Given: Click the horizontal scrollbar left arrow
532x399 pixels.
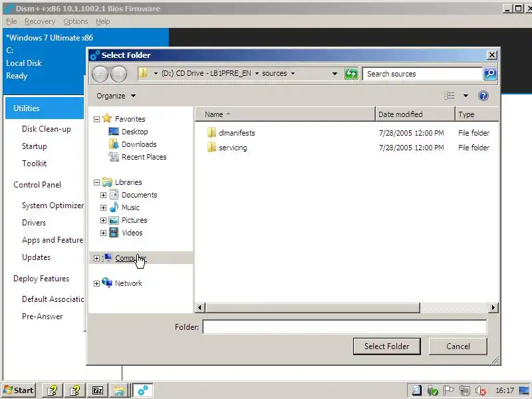Looking at the screenshot, I should point(200,307).
